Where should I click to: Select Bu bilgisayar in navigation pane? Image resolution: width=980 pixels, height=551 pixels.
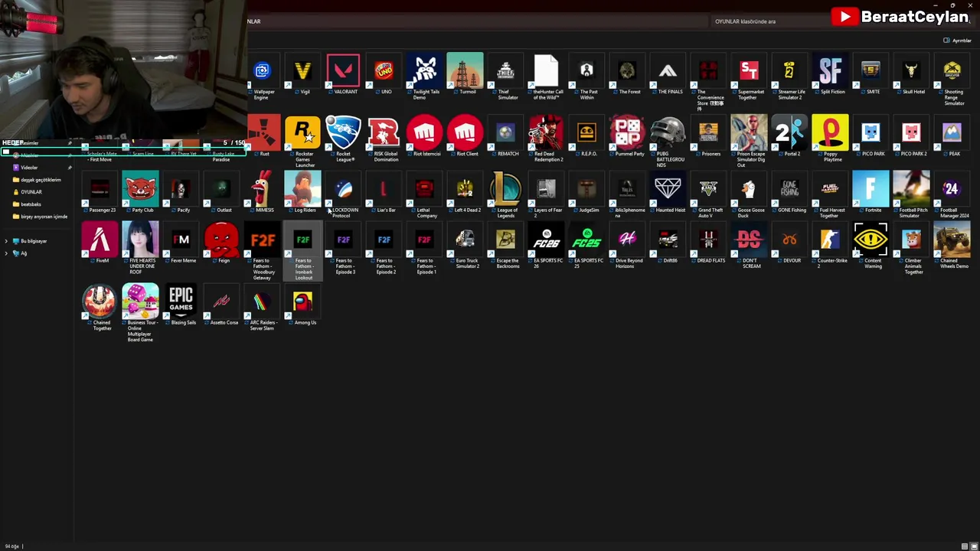click(34, 241)
